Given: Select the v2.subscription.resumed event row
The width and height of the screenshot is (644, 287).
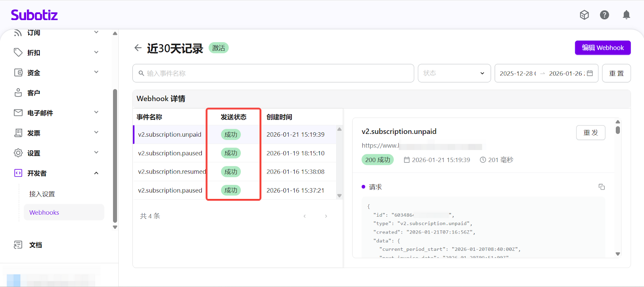Looking at the screenshot, I should tap(171, 172).
